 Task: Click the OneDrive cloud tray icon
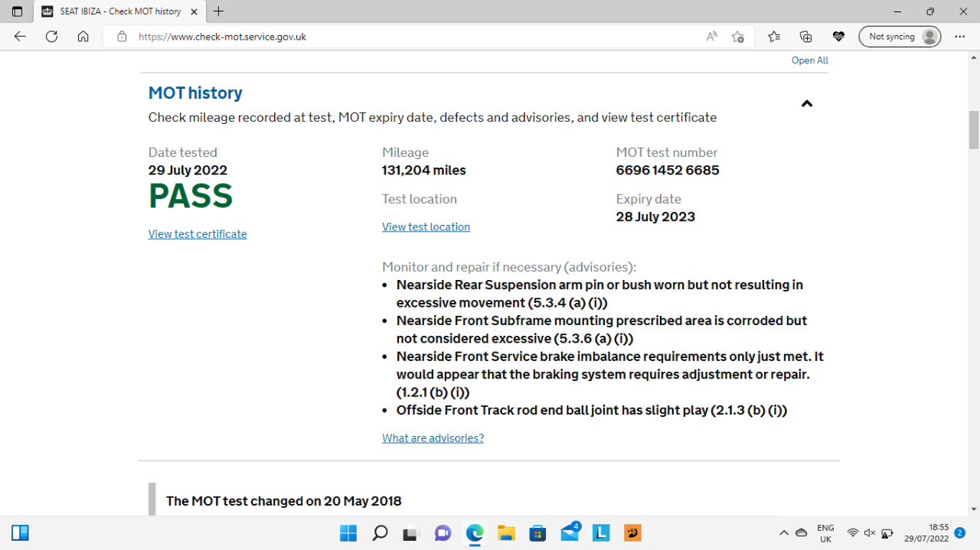tap(802, 533)
